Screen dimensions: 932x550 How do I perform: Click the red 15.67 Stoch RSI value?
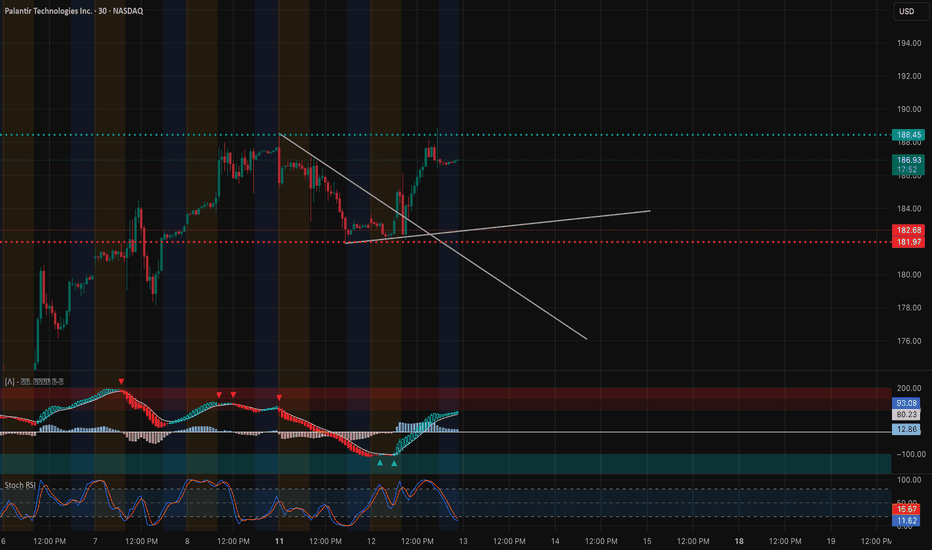click(x=906, y=510)
